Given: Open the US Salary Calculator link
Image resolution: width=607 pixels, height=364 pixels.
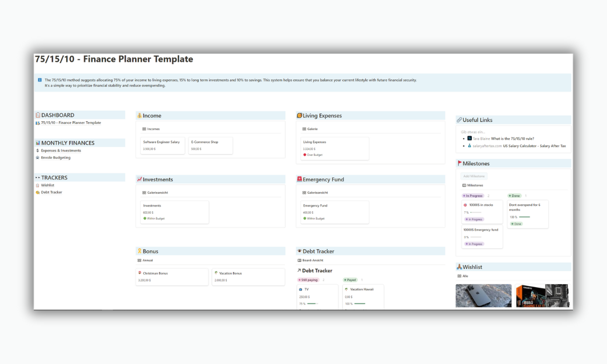Looking at the screenshot, I should 533,146.
